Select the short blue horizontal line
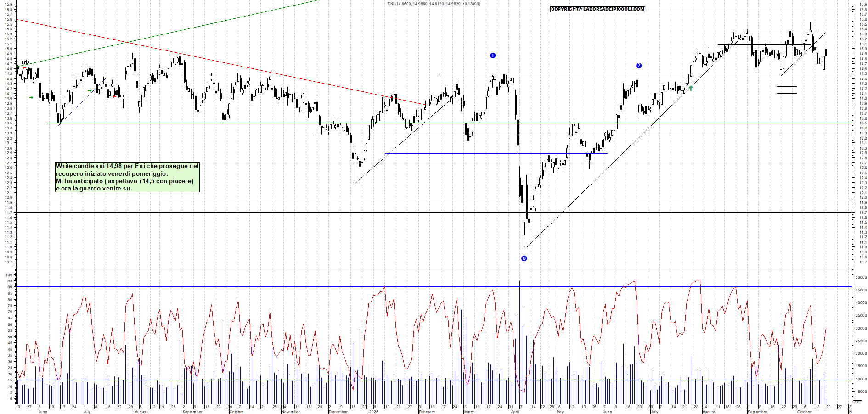The width and height of the screenshot is (868, 414). coord(496,153)
